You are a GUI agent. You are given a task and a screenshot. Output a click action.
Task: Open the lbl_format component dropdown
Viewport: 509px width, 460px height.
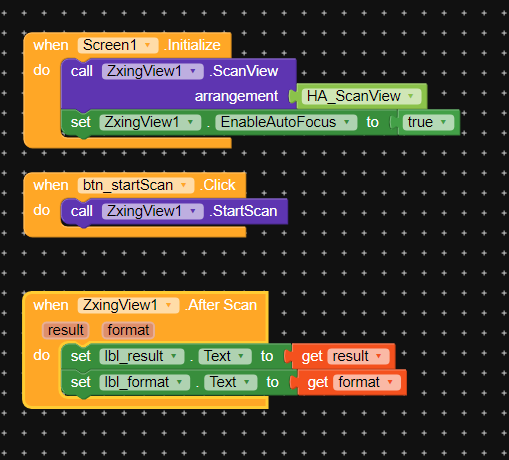(x=145, y=382)
